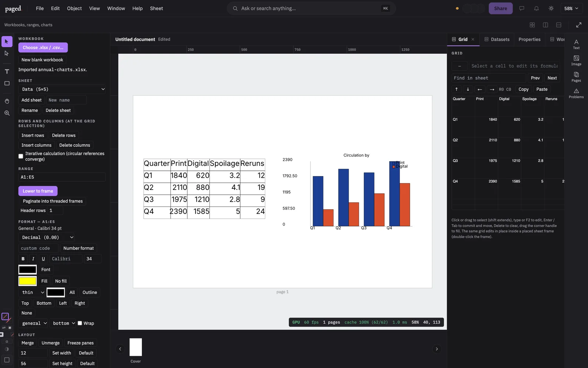Select the rectangle frame tool
Viewport: 588px width, 368px height.
[7, 84]
